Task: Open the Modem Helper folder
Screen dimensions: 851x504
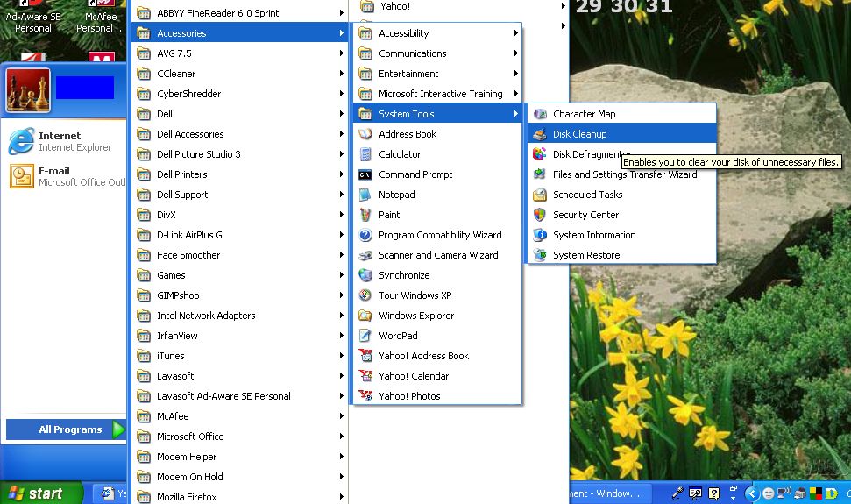Action: click(239, 457)
